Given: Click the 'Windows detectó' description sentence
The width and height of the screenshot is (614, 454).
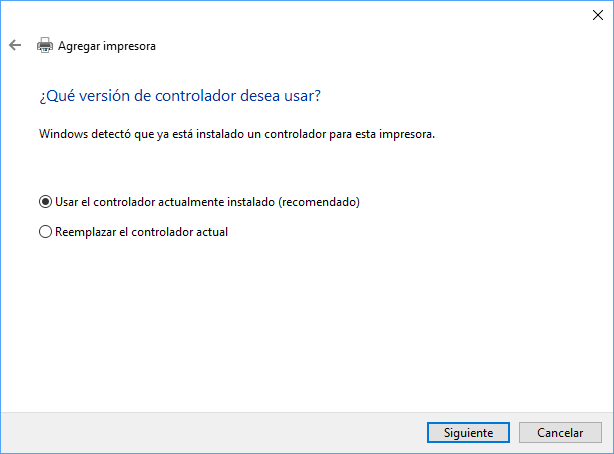Looking at the screenshot, I should (x=237, y=133).
